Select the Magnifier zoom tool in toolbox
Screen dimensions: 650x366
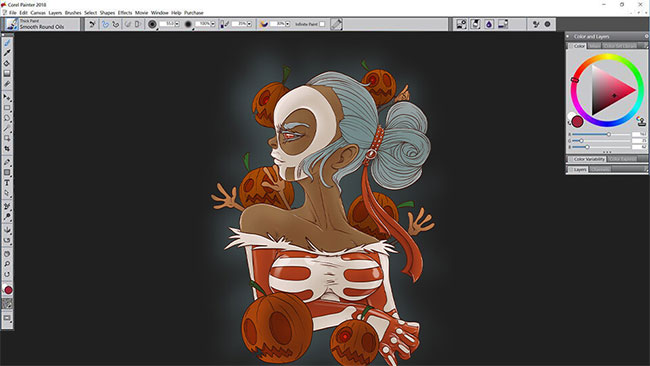[x=7, y=264]
